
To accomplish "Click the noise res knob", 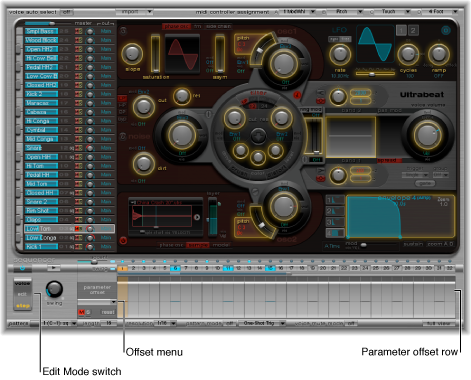I will point(182,96).
